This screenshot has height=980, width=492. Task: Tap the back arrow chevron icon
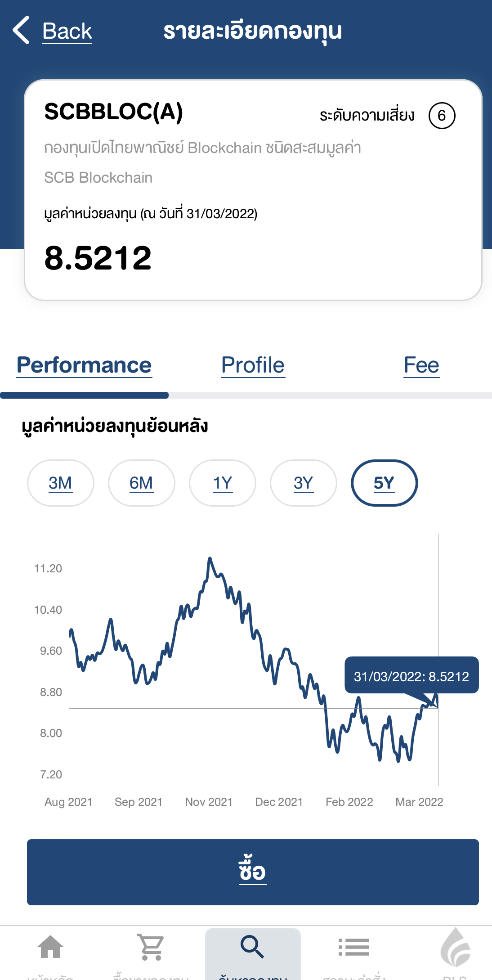point(21,30)
